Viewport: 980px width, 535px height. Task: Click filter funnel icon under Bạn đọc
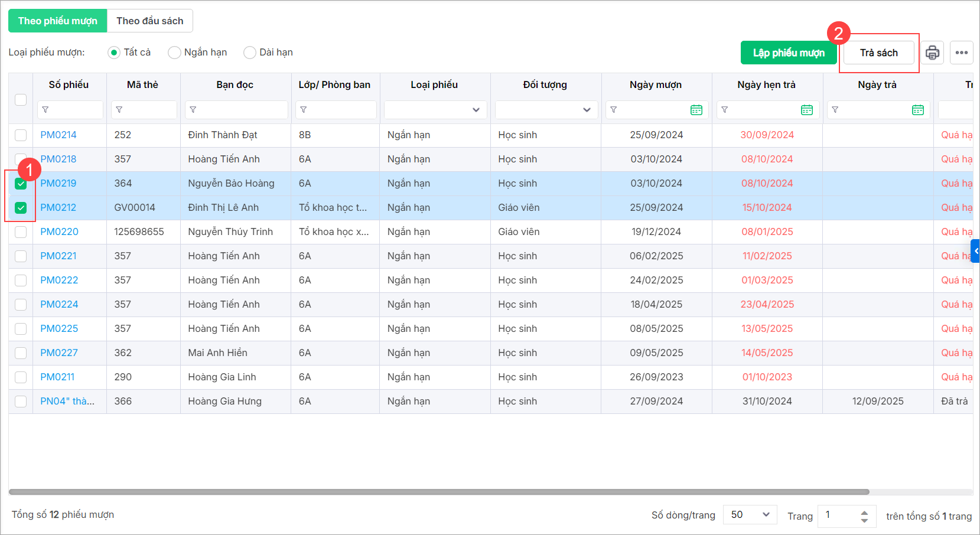tap(193, 110)
